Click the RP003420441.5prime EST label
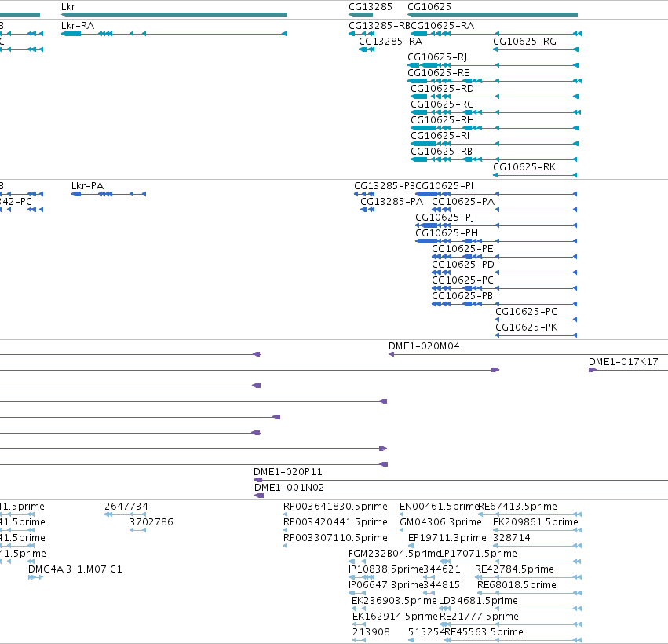This screenshot has height=644, width=668. pos(335,522)
